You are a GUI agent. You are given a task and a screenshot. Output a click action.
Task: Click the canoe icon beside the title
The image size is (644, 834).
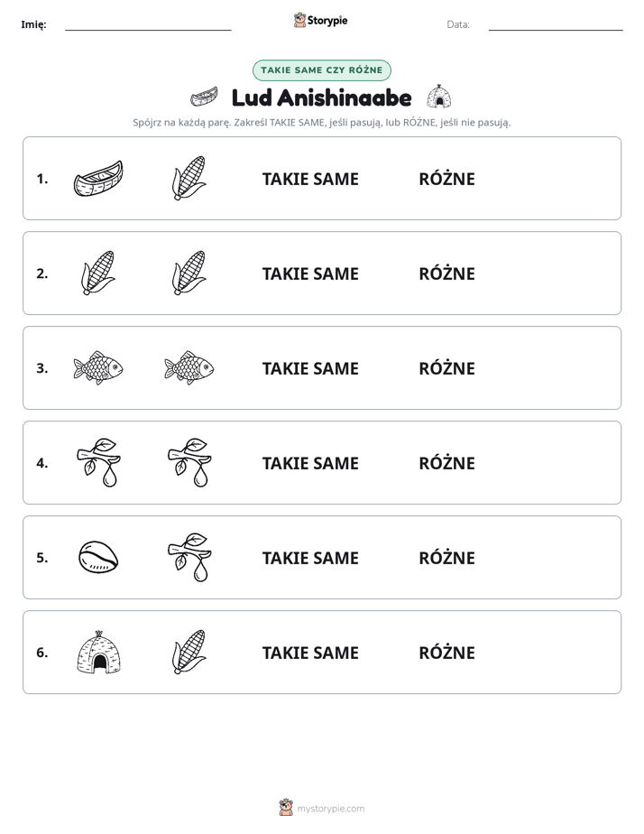[x=204, y=97]
